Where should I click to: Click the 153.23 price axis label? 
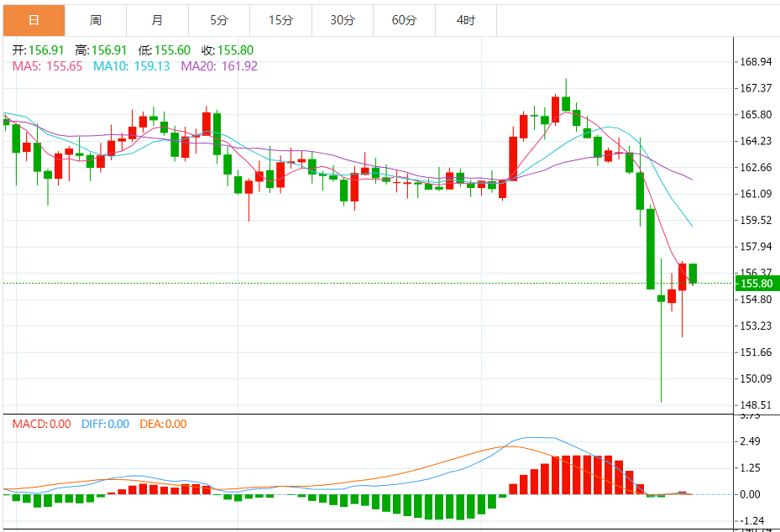756,326
